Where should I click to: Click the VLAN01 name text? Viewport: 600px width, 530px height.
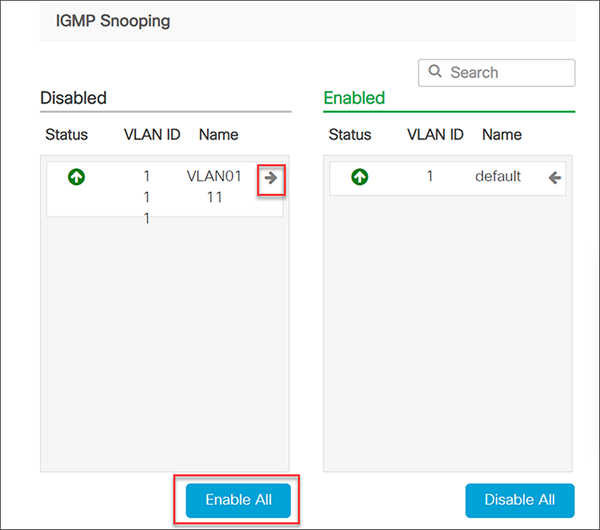click(x=214, y=176)
